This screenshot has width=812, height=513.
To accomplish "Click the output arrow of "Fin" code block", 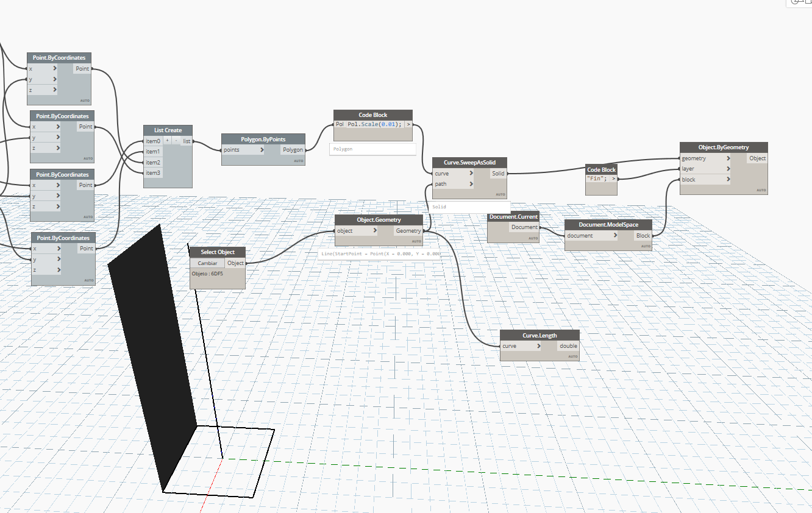I will point(614,179).
